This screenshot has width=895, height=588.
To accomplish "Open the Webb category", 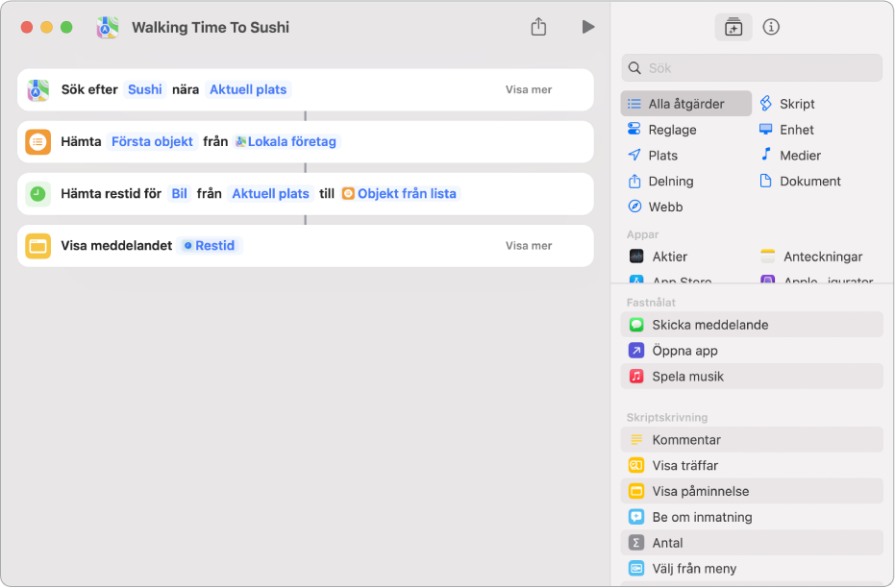I will point(656,207).
